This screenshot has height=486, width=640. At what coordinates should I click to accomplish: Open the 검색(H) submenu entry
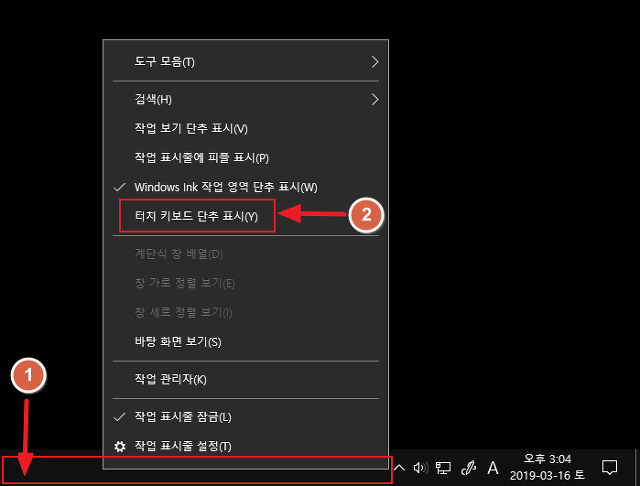(x=245, y=99)
